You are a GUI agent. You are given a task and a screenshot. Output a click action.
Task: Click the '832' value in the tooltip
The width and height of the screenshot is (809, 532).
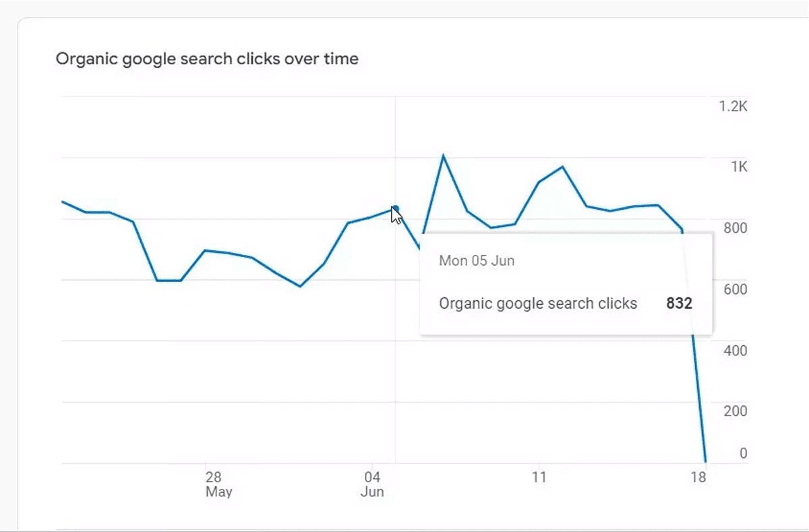[680, 303]
